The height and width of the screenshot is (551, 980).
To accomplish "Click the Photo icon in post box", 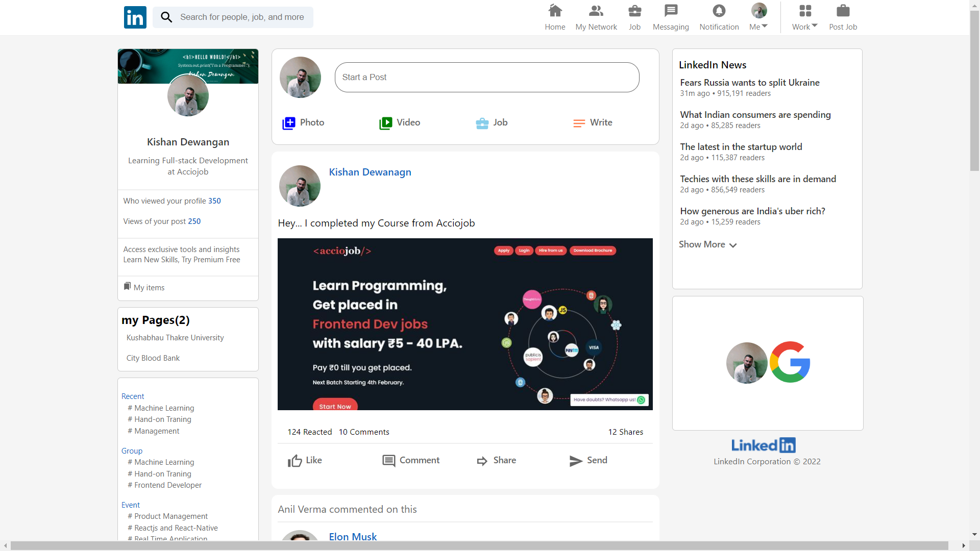I will [x=289, y=123].
